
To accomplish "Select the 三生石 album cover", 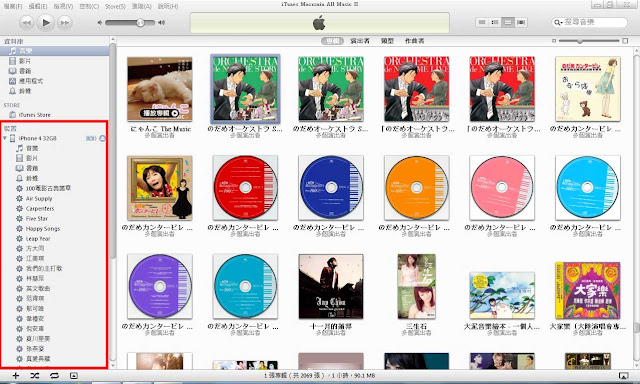I will (x=416, y=286).
